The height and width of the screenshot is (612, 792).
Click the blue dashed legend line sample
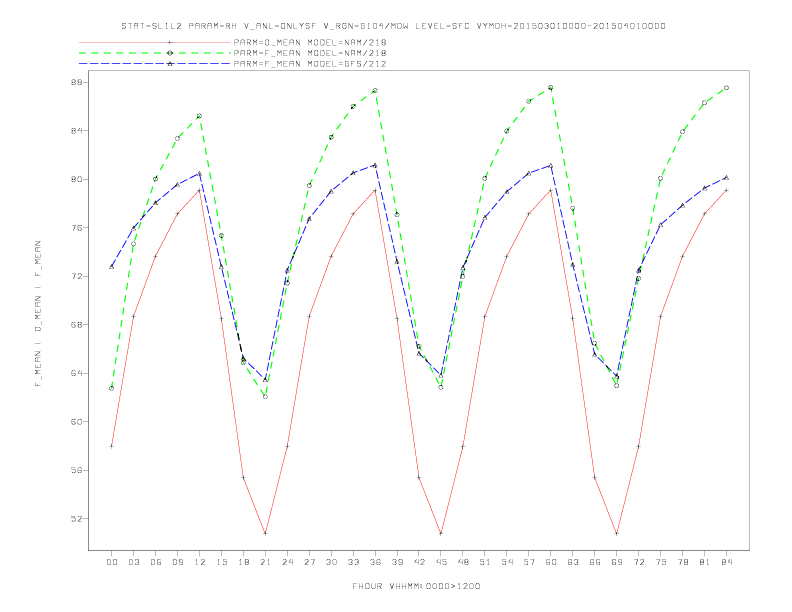[x=155, y=64]
